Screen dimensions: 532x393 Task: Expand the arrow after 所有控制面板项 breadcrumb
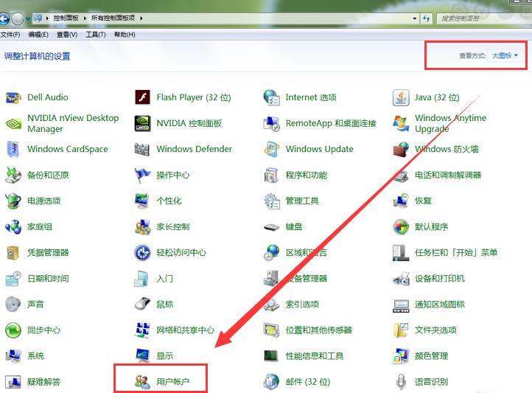[141, 18]
